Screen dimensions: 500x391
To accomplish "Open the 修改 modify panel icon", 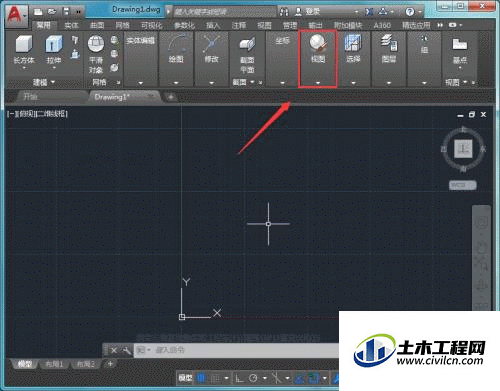I will click(x=211, y=44).
